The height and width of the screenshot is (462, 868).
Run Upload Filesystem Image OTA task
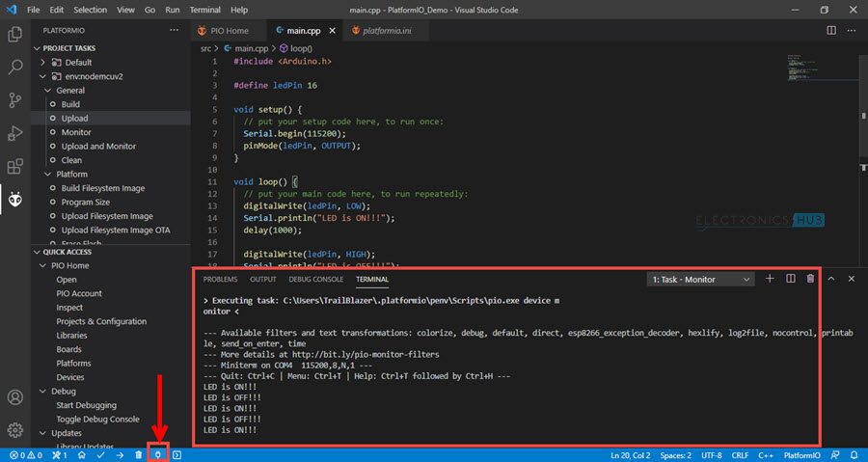[116, 231]
